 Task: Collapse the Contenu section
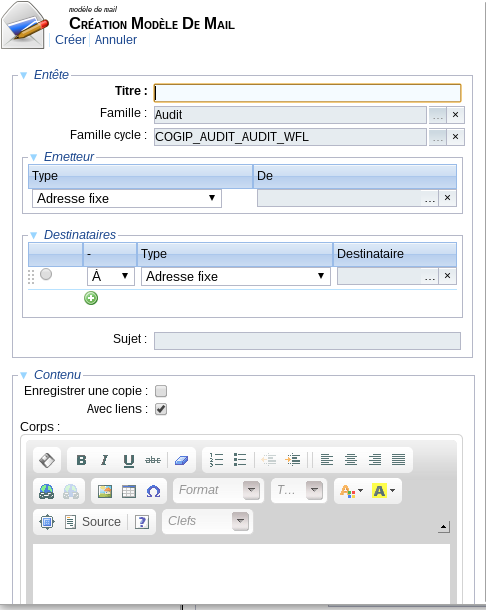(x=24, y=375)
